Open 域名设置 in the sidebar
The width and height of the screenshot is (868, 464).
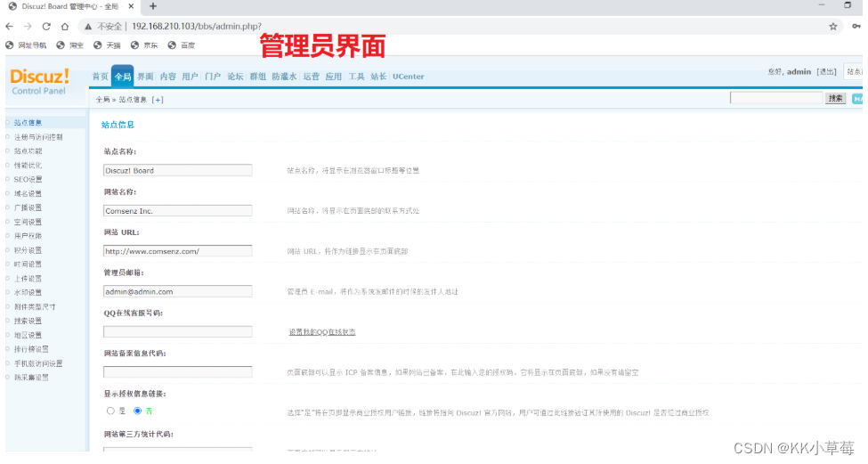pyautogui.click(x=28, y=193)
